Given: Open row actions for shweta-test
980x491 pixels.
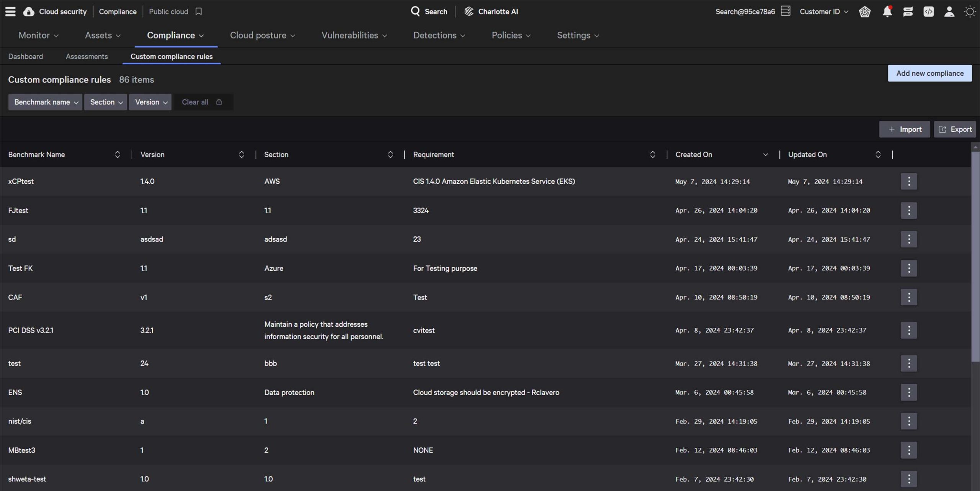Looking at the screenshot, I should pyautogui.click(x=909, y=479).
